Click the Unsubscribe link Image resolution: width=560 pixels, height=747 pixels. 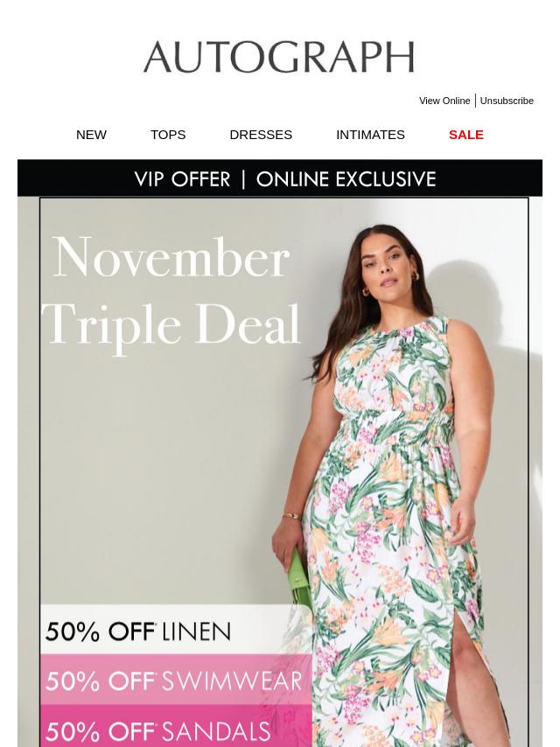point(507,101)
